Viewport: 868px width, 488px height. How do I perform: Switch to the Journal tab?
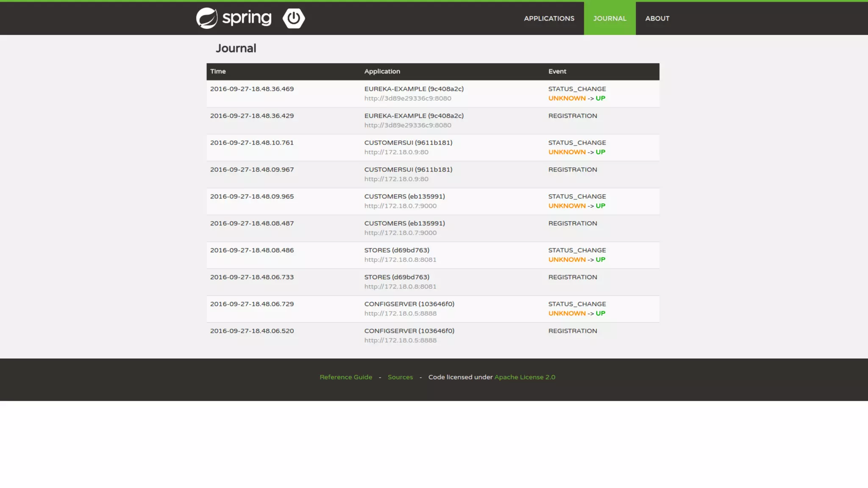pos(609,18)
